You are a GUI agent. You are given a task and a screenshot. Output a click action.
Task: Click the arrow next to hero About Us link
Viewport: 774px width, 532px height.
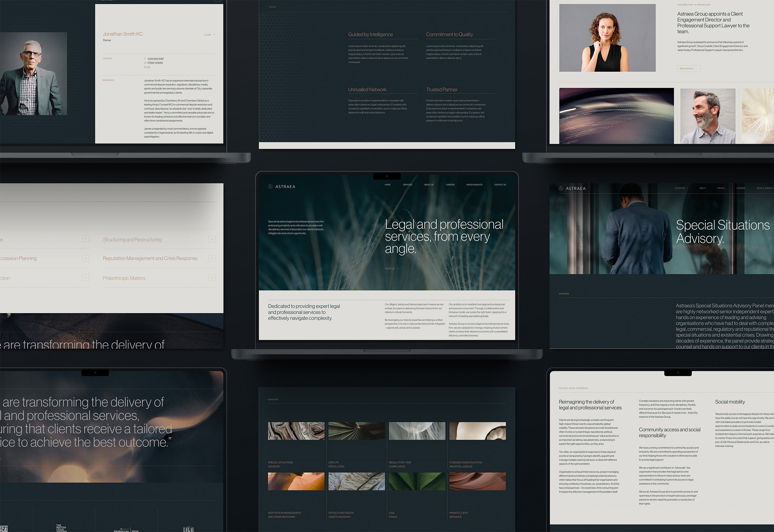tap(398, 269)
